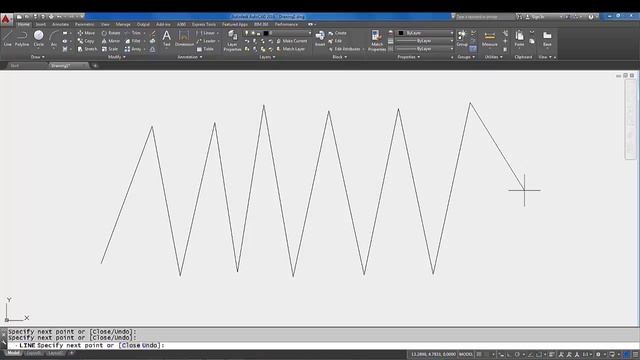Open the AutoCAD application menu logo

(x=6, y=19)
